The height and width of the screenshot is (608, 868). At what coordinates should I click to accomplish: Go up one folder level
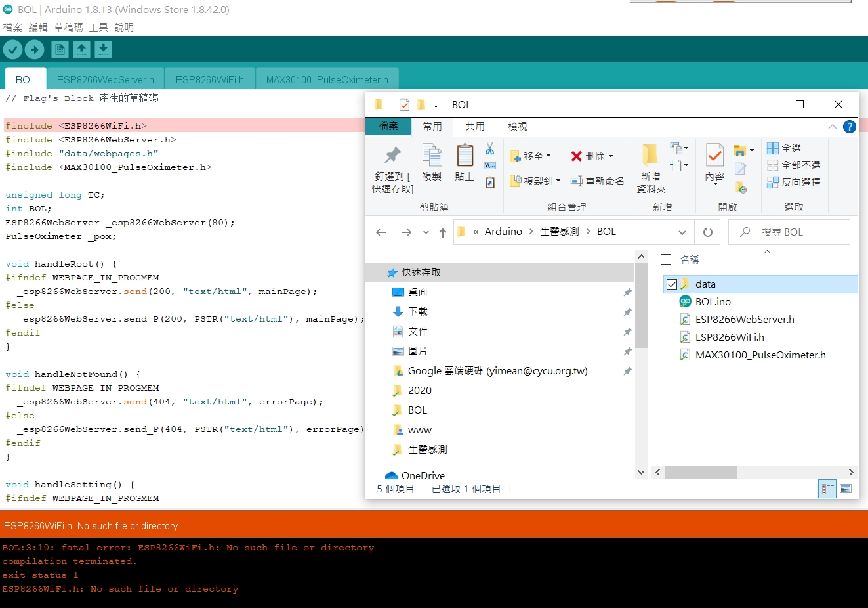point(443,232)
